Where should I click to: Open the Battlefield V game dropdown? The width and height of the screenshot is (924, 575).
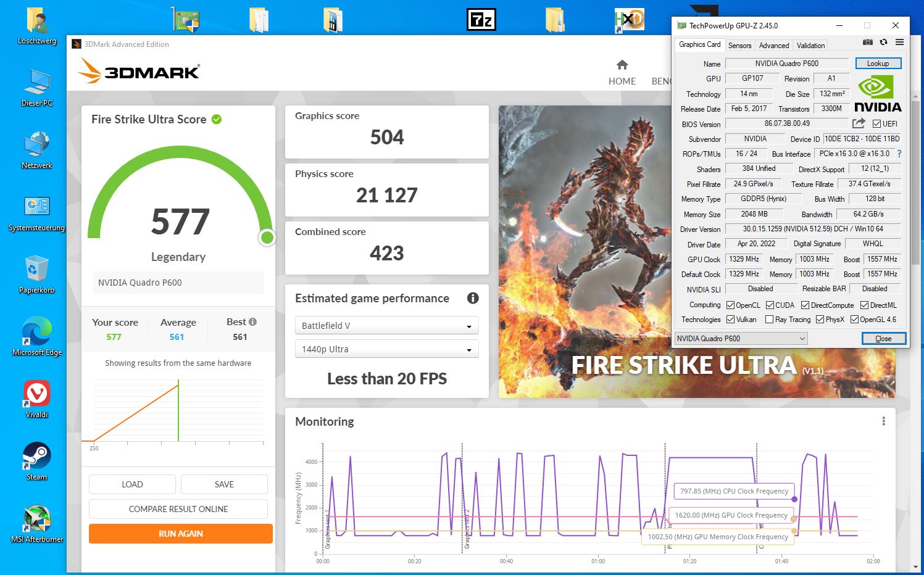pyautogui.click(x=387, y=325)
